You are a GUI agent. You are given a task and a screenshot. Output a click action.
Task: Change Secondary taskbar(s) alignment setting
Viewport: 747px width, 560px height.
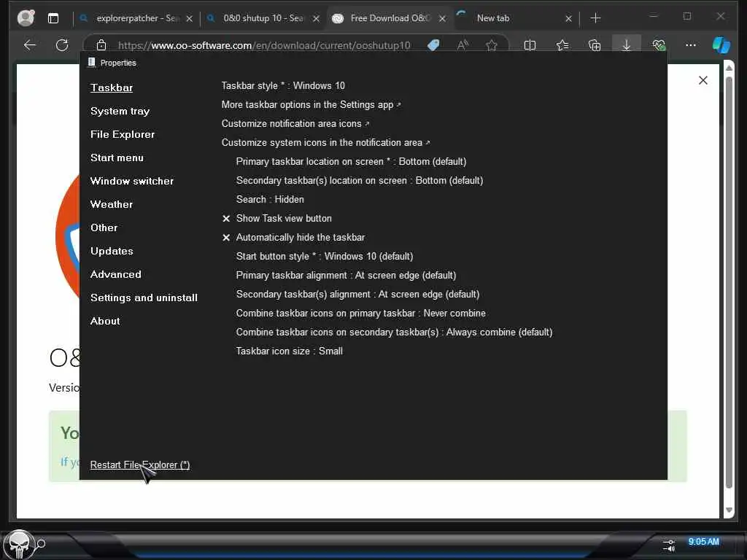click(x=357, y=295)
